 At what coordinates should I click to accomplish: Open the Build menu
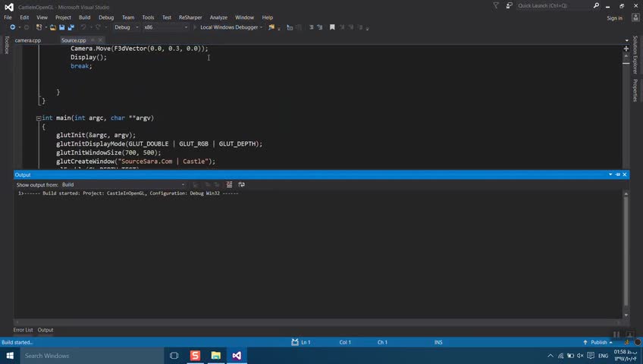(x=84, y=17)
